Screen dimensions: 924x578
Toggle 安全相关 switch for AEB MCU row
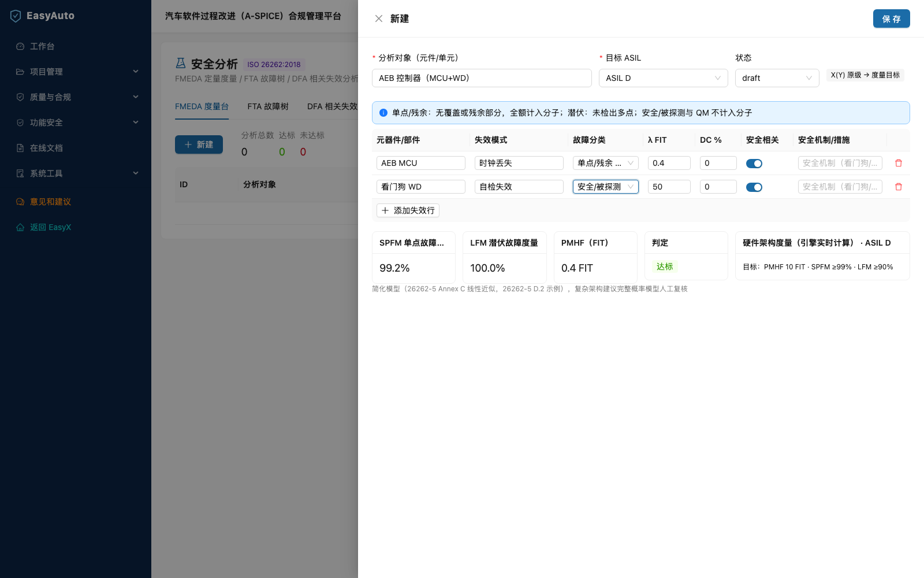754,164
